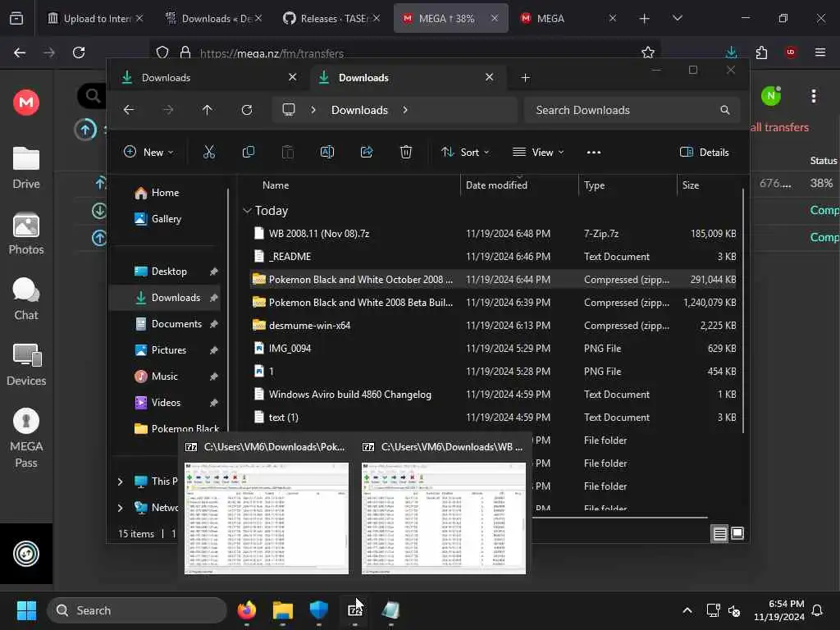Open MEGA Devices in sidebar
840x630 pixels.
coord(26,365)
